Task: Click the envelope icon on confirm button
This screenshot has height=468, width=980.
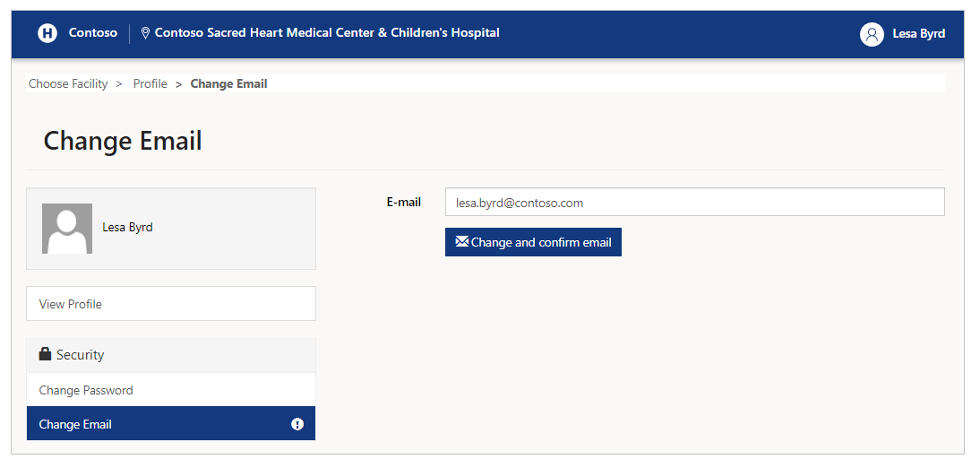Action: point(462,241)
